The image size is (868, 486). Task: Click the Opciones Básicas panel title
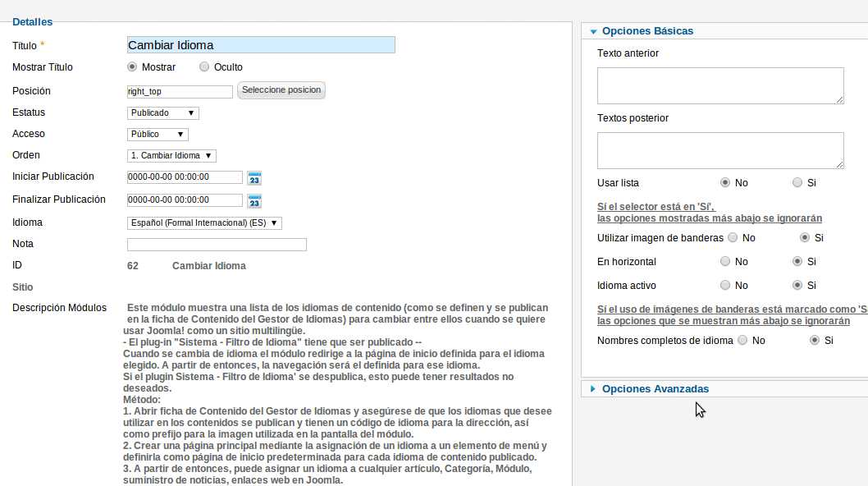(647, 31)
